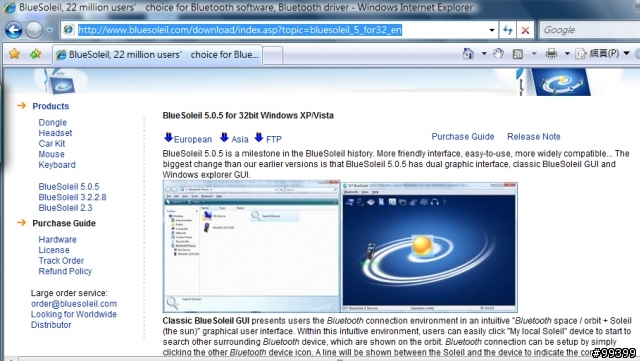Open the European download link text
Viewport: 640px width, 361px height.
(x=193, y=139)
